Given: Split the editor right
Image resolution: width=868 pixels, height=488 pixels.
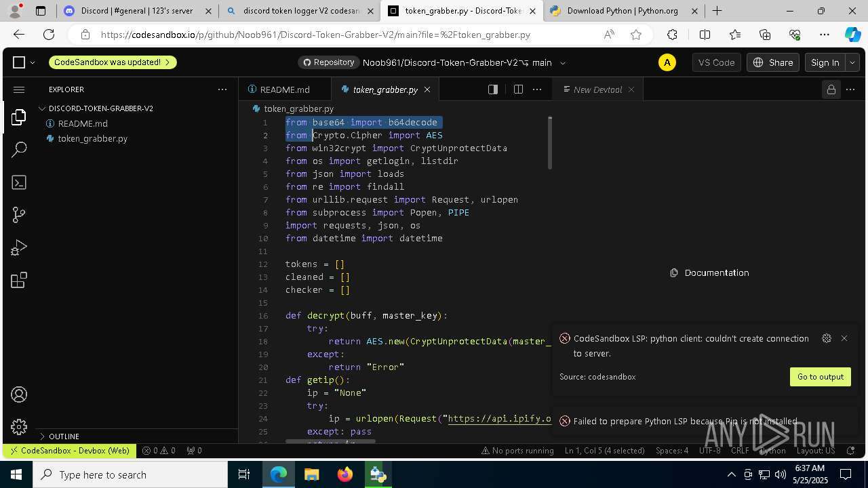Looking at the screenshot, I should pyautogui.click(x=518, y=89).
